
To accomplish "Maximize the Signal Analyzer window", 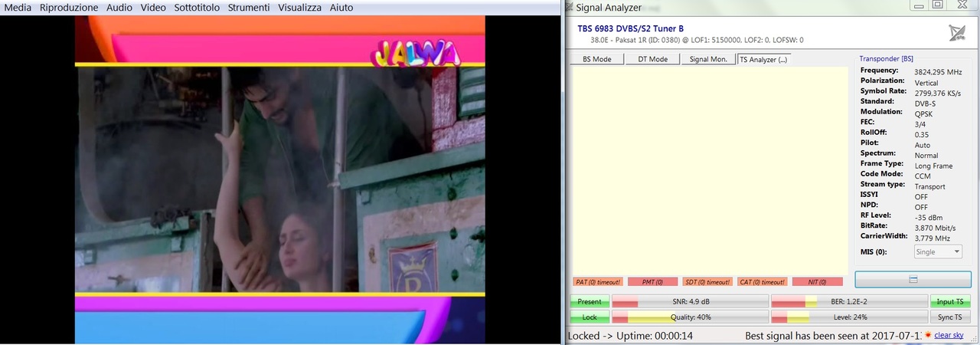I will pos(937,5).
